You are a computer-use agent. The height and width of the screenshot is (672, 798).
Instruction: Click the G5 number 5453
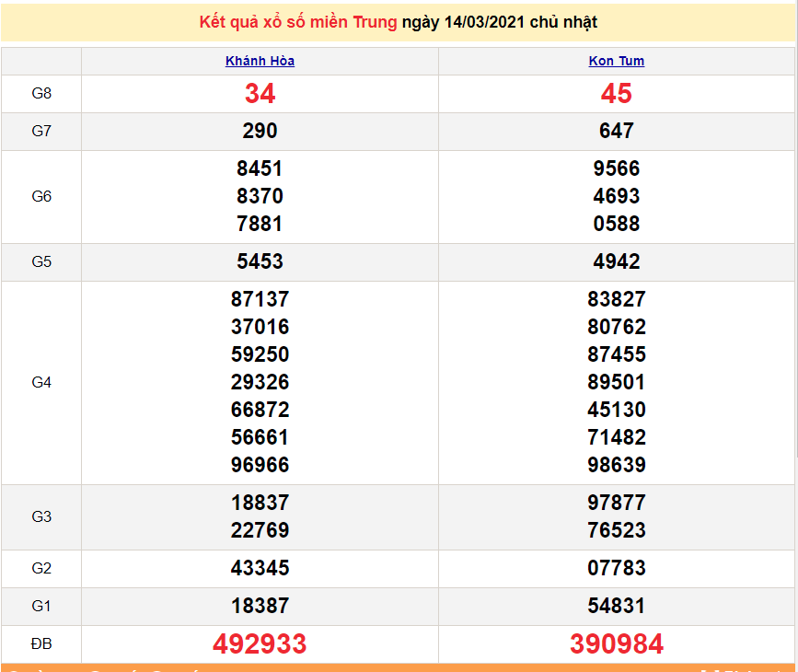pos(260,261)
